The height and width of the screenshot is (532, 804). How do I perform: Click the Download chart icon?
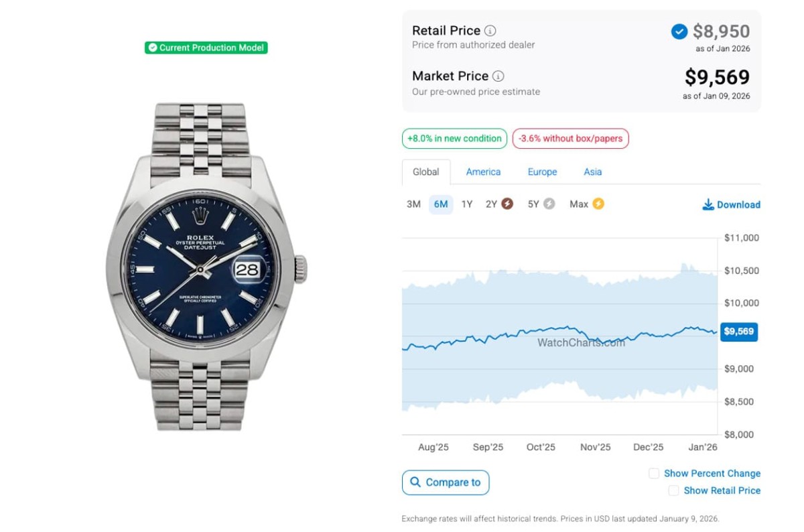708,204
